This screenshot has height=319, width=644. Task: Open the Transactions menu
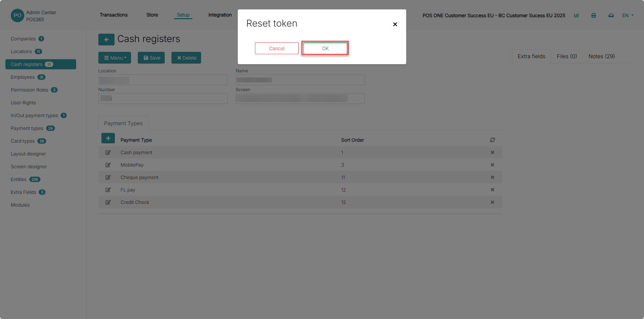click(x=114, y=15)
